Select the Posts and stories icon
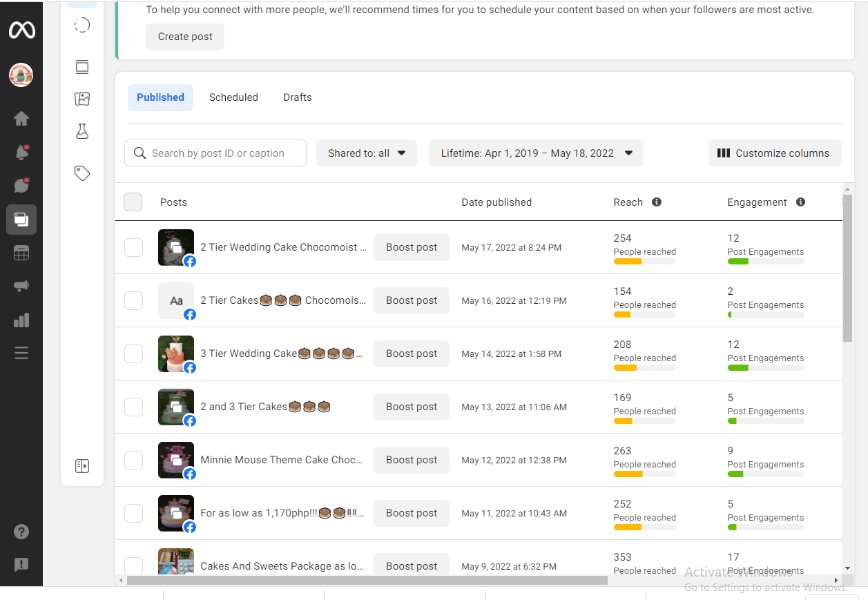This screenshot has height=600, width=868. 21,220
